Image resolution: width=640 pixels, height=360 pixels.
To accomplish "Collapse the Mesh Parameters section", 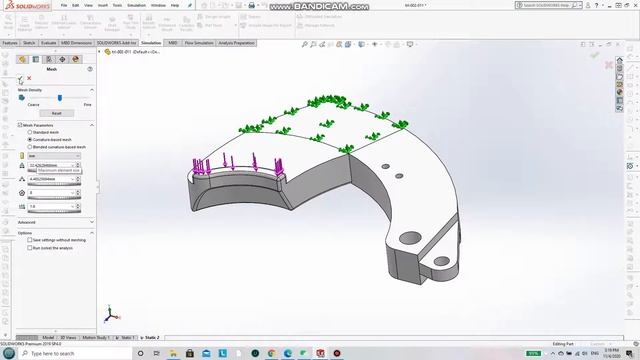I will [91, 125].
